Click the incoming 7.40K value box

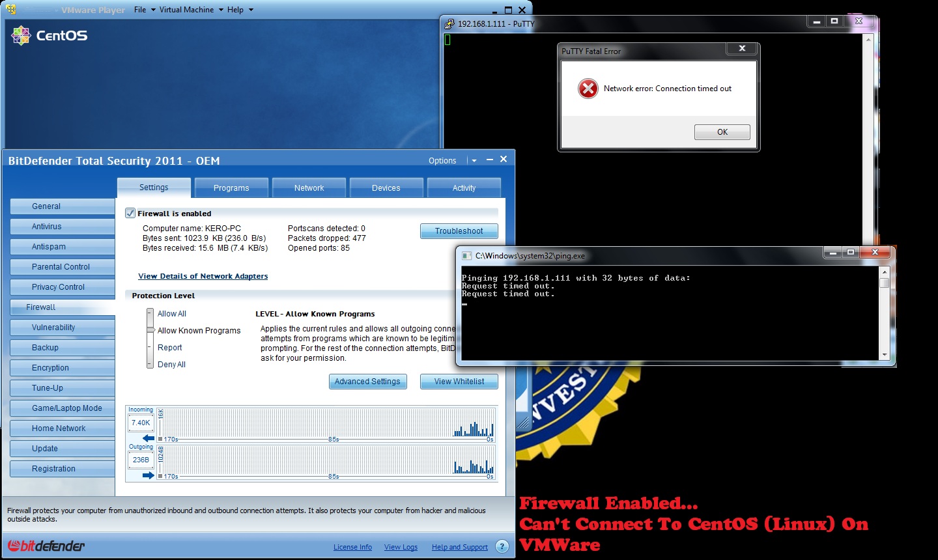(x=141, y=423)
